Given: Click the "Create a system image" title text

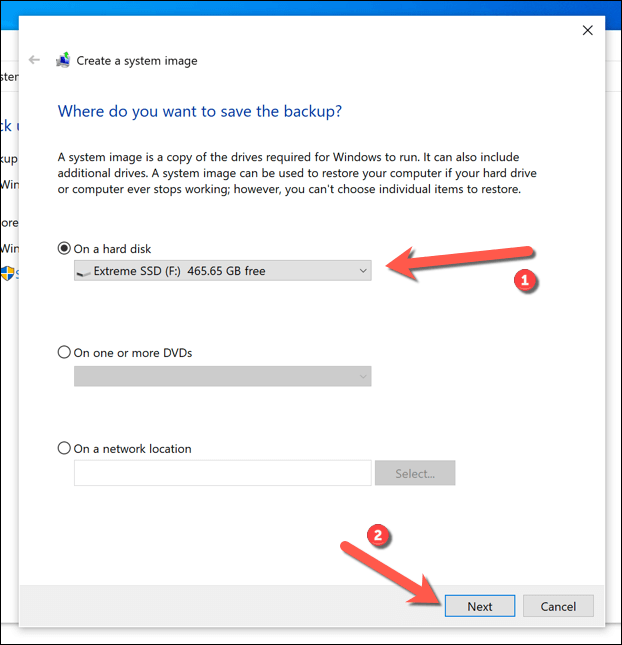Looking at the screenshot, I should (x=137, y=60).
